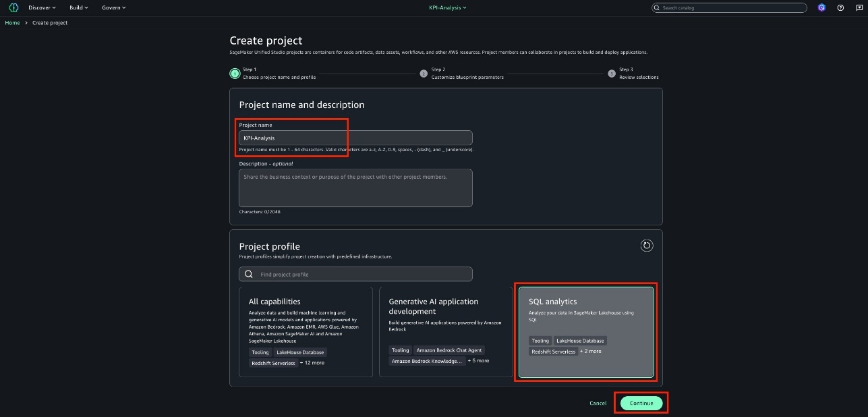Go to Home breadcrumb link
This screenshot has width=868, height=417.
tap(12, 23)
